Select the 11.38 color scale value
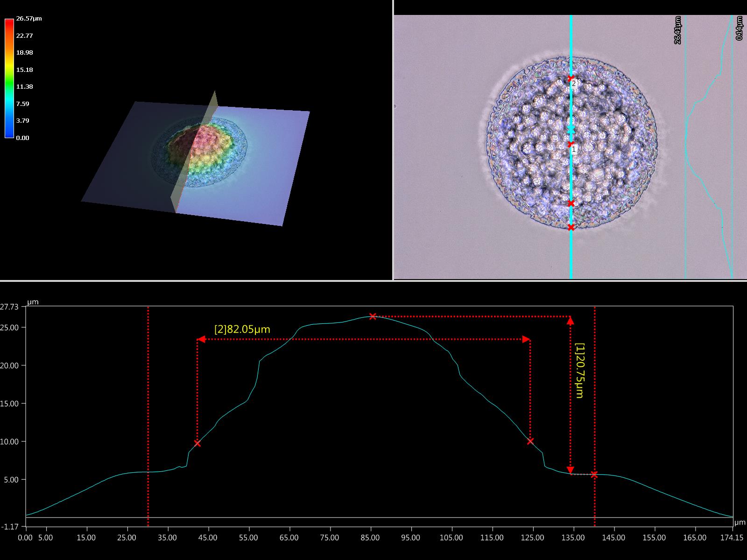 tap(24, 86)
